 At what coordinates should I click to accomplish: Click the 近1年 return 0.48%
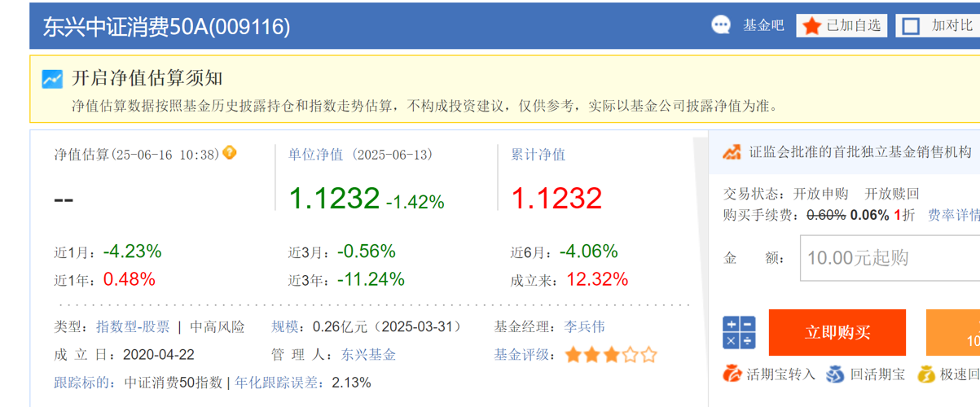tap(129, 279)
